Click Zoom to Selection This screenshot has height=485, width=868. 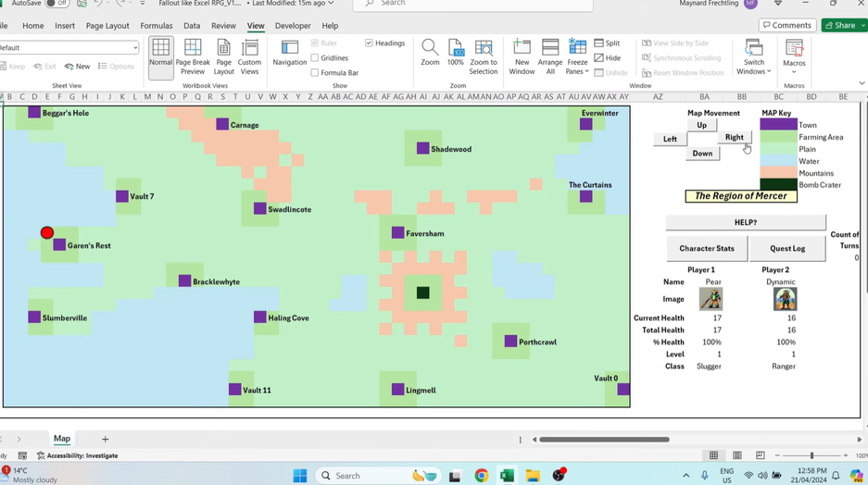click(x=484, y=57)
